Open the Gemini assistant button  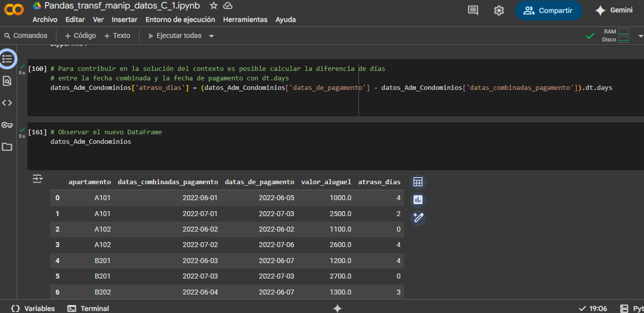[x=613, y=10]
